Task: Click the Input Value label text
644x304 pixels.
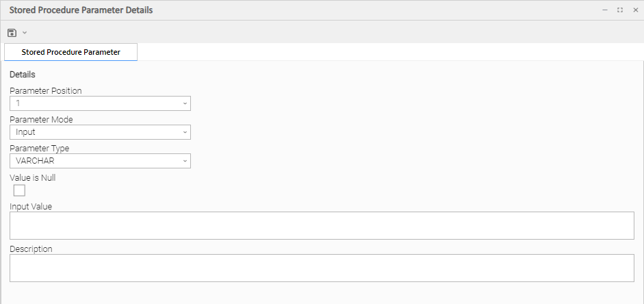Action: 31,206
